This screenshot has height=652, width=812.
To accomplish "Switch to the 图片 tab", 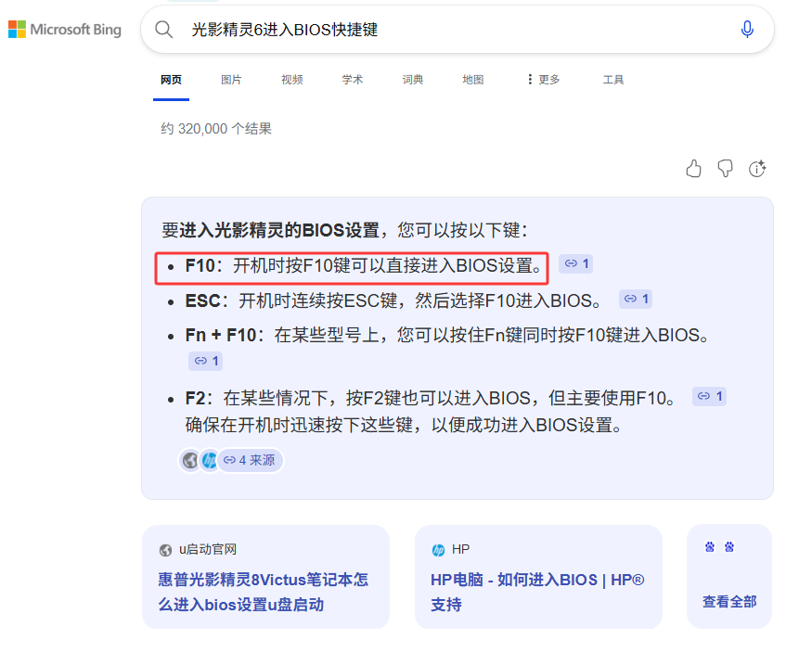I will (x=231, y=80).
